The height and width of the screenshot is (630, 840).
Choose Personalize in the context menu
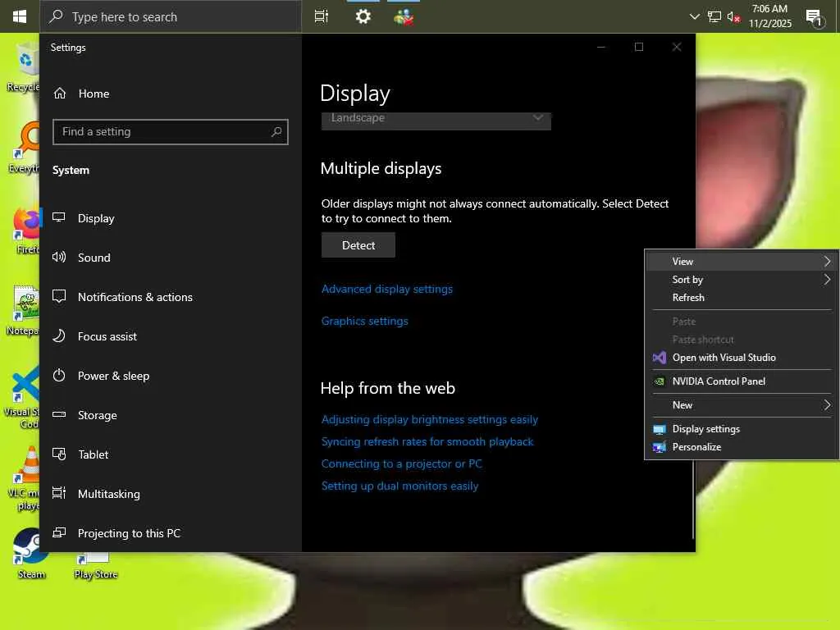point(742,447)
